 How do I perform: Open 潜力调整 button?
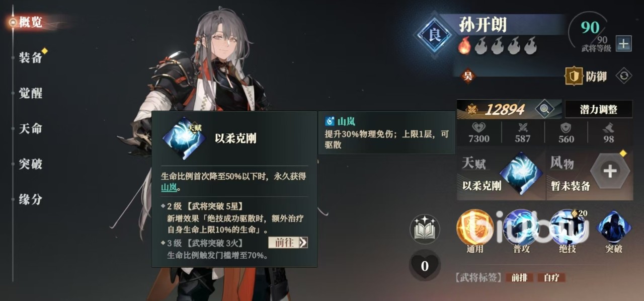[x=598, y=109]
